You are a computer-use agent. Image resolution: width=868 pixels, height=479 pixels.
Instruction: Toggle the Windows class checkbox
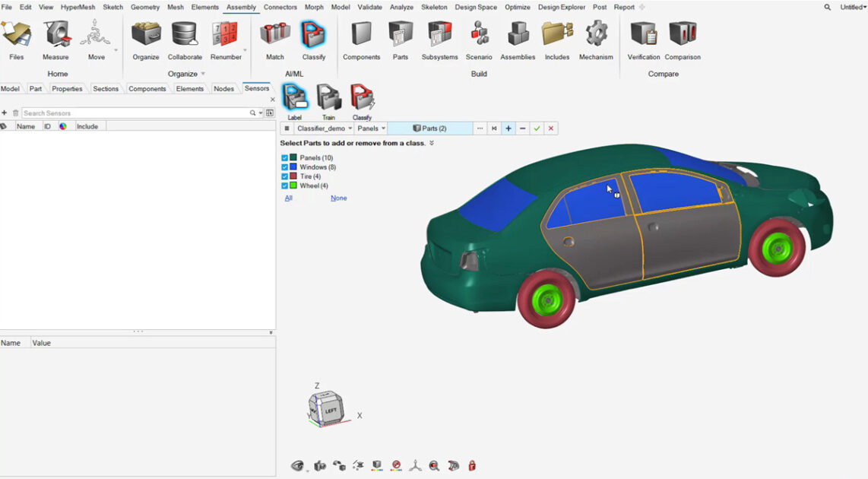pos(285,167)
